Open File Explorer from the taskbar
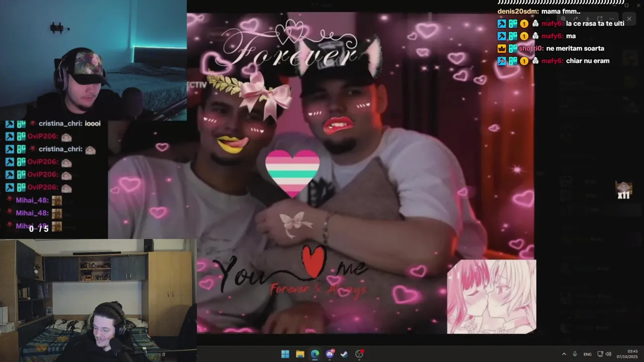The width and height of the screenshot is (644, 362). (300, 354)
